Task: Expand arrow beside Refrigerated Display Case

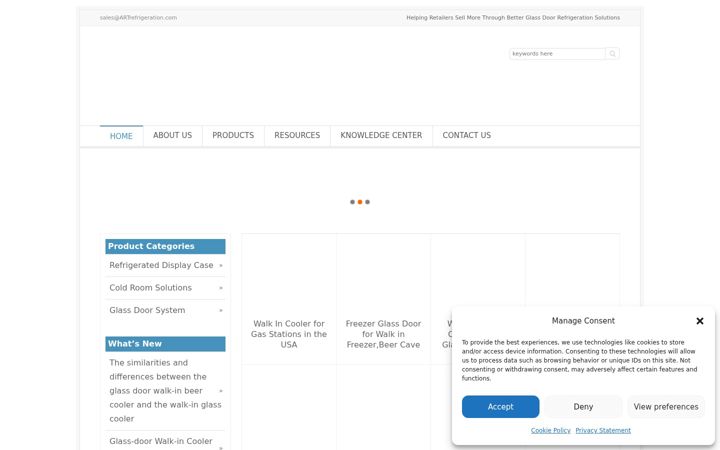Action: tap(221, 265)
